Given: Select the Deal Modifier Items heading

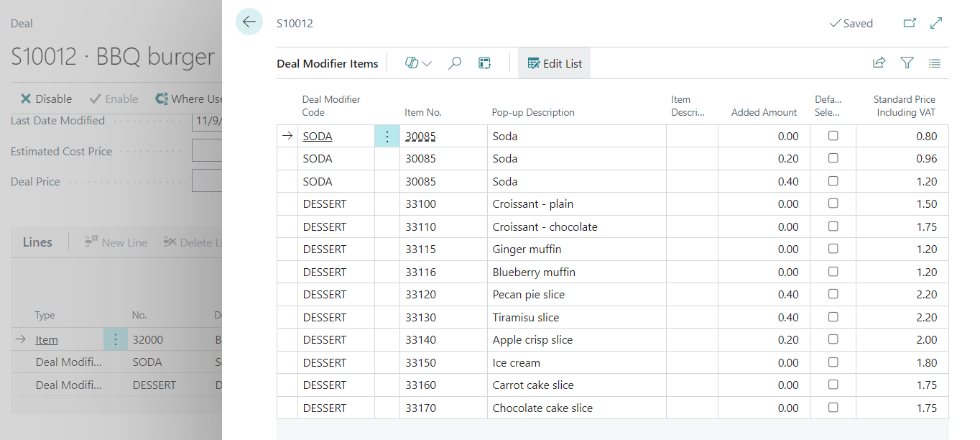Looking at the screenshot, I should point(328,63).
